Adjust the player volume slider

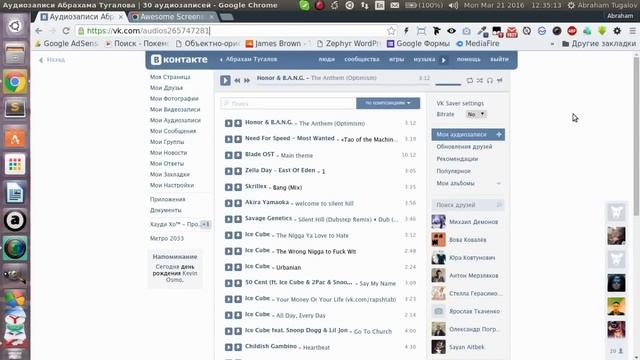pos(448,84)
